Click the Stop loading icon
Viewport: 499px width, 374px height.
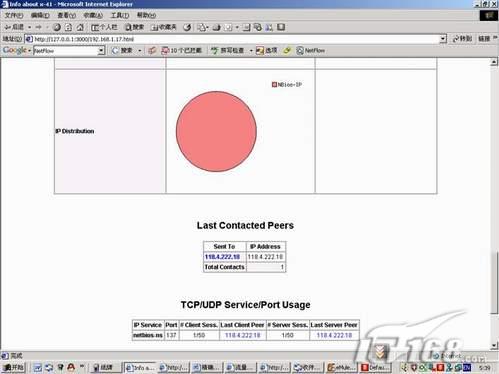point(57,27)
